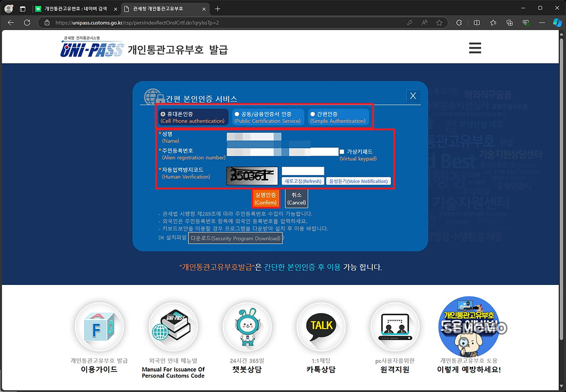Open the password key icon in address bar
Image resolution: width=566 pixels, height=392 pixels.
coord(410,22)
